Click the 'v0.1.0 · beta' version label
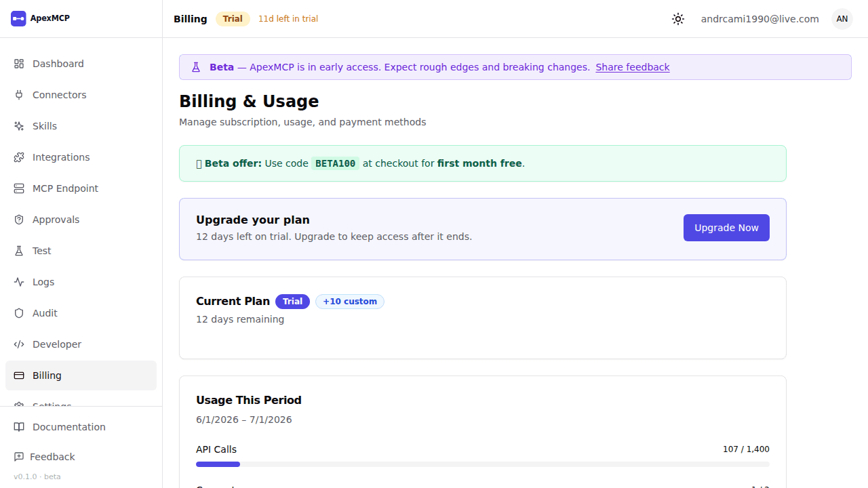The height and width of the screenshot is (488, 868). (37, 476)
